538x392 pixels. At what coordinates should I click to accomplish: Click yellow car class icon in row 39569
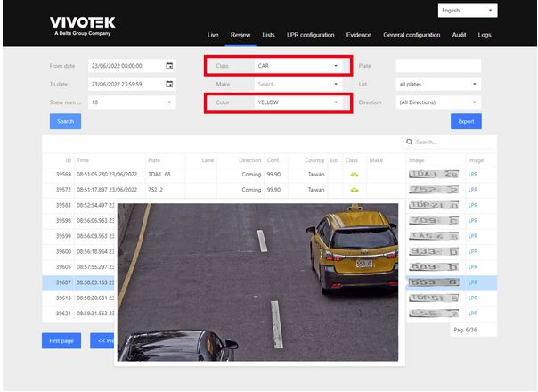point(353,175)
